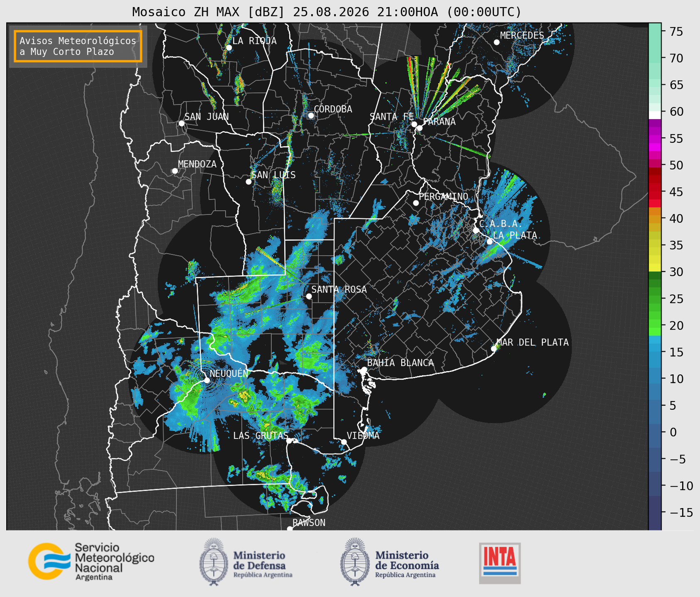Click the Avisos Meteorológicos a Muy Corto Plazo box
This screenshot has width=700, height=597.
tap(78, 46)
